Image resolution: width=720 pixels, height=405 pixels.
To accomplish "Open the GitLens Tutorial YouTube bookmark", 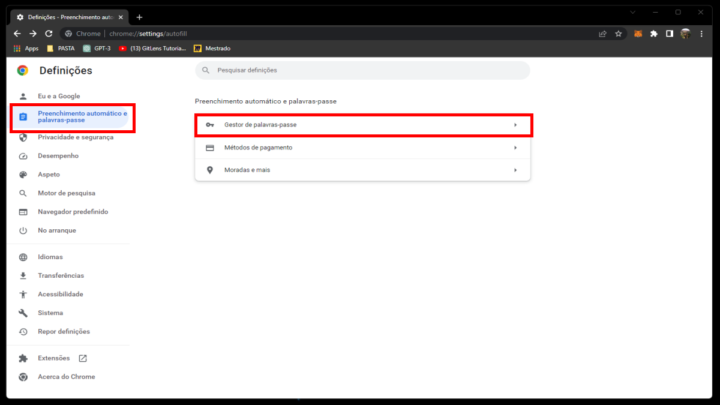I will click(x=152, y=48).
